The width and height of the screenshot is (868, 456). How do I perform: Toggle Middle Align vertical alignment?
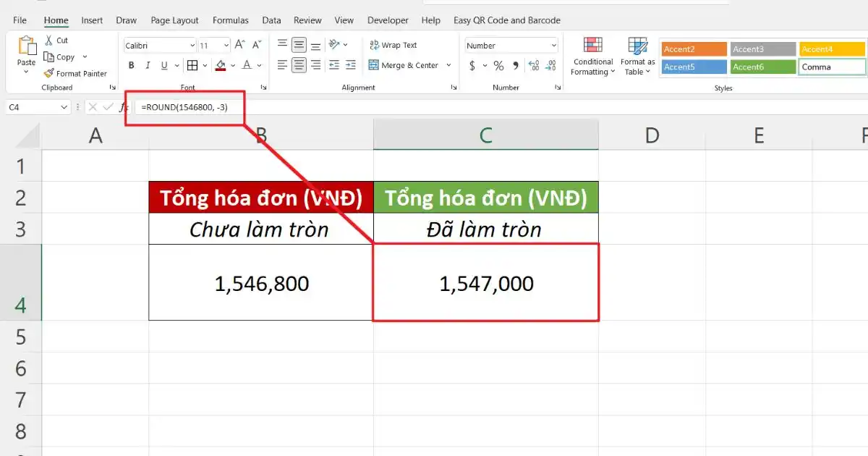click(x=299, y=45)
